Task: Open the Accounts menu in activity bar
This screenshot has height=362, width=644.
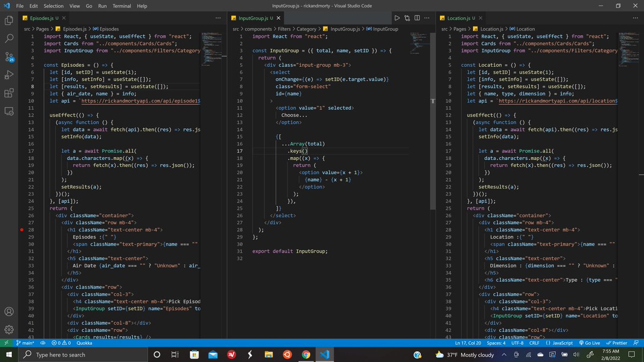Action: pos(9,312)
